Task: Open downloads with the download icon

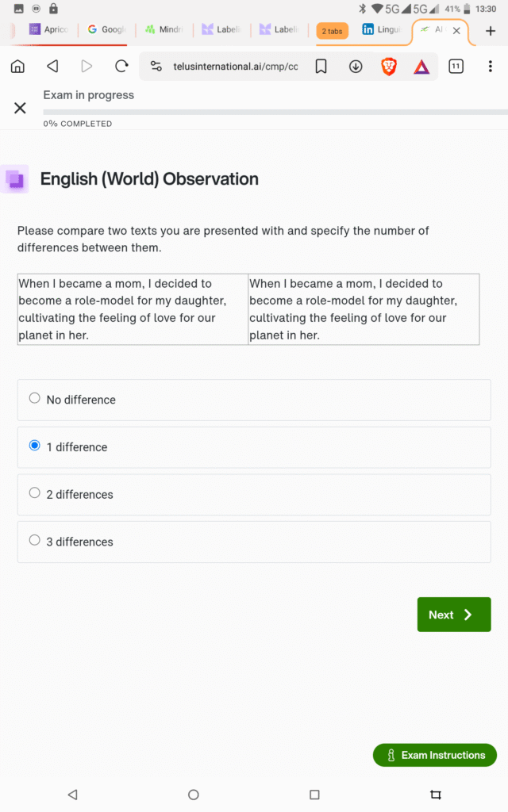Action: [x=356, y=67]
